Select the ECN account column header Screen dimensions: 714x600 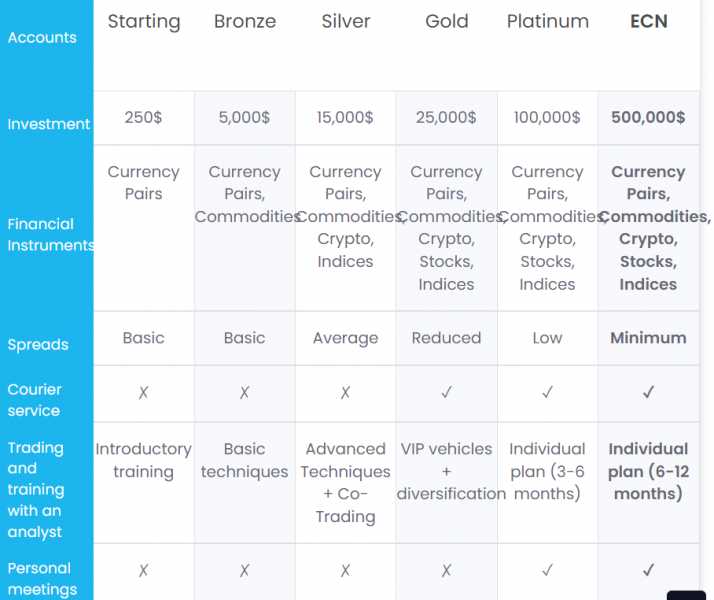[x=648, y=22]
